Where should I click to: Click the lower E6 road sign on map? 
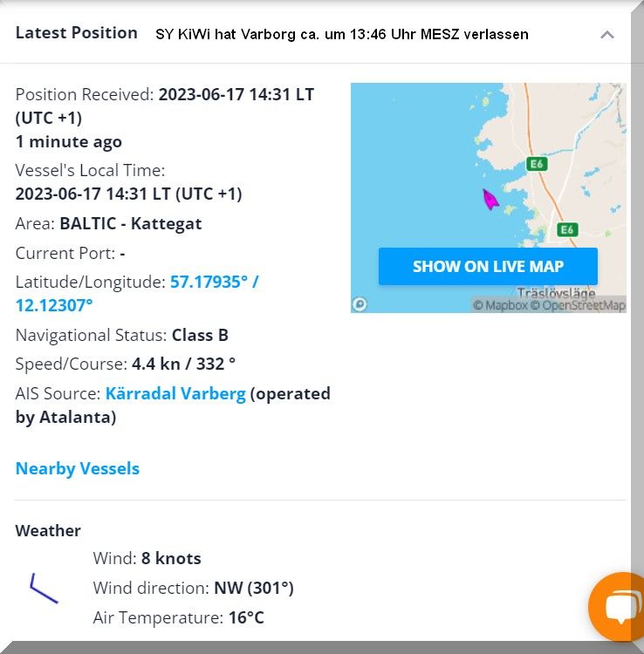(x=567, y=229)
